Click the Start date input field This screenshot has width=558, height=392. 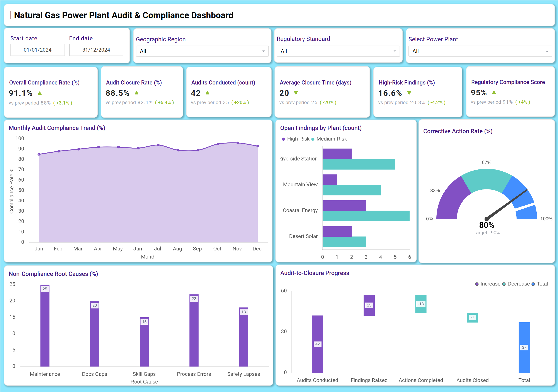(38, 50)
